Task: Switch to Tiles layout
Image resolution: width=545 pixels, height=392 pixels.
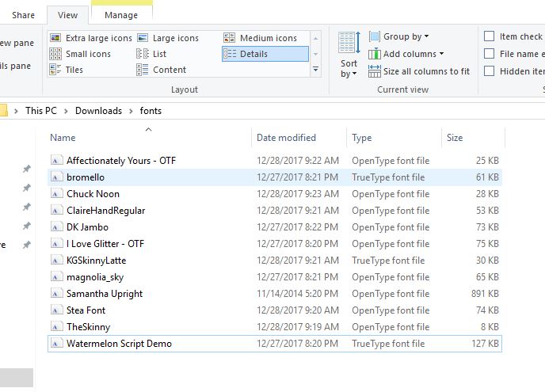Action: (x=67, y=70)
